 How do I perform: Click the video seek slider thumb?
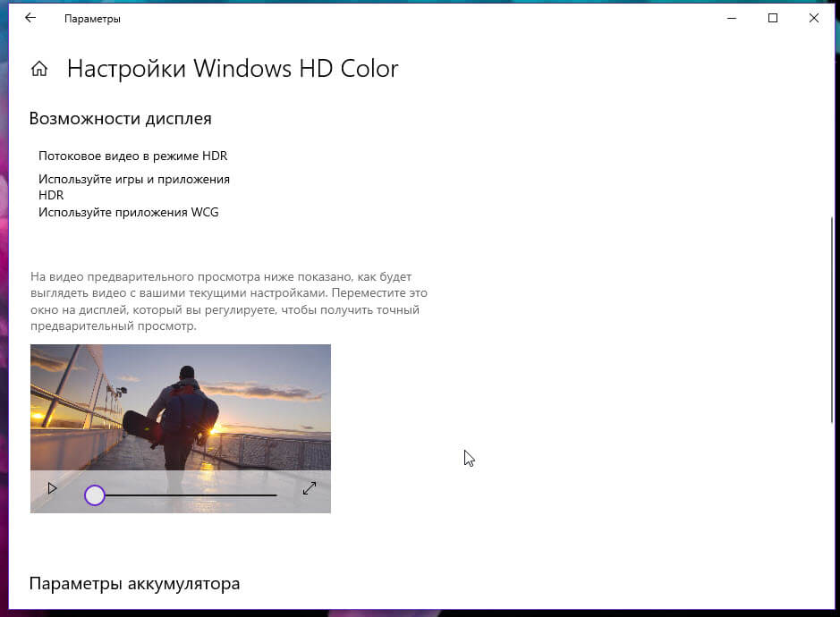pyautogui.click(x=95, y=495)
